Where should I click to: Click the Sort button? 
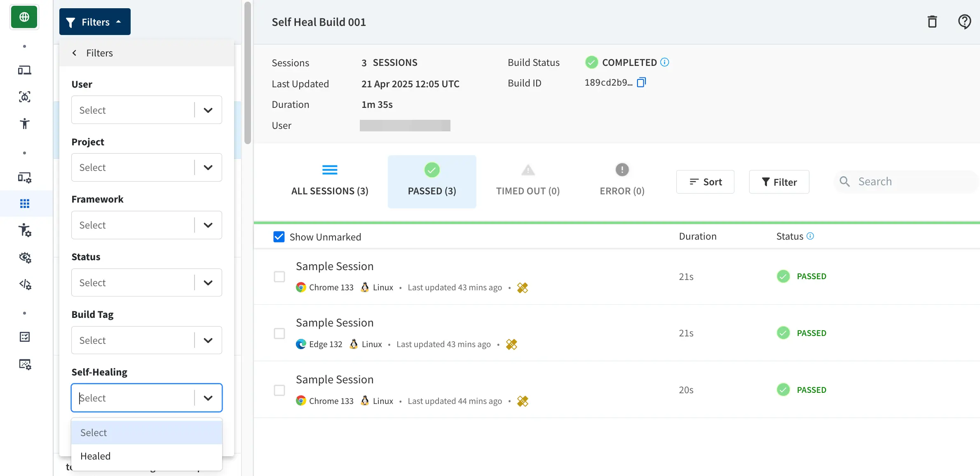coord(705,182)
